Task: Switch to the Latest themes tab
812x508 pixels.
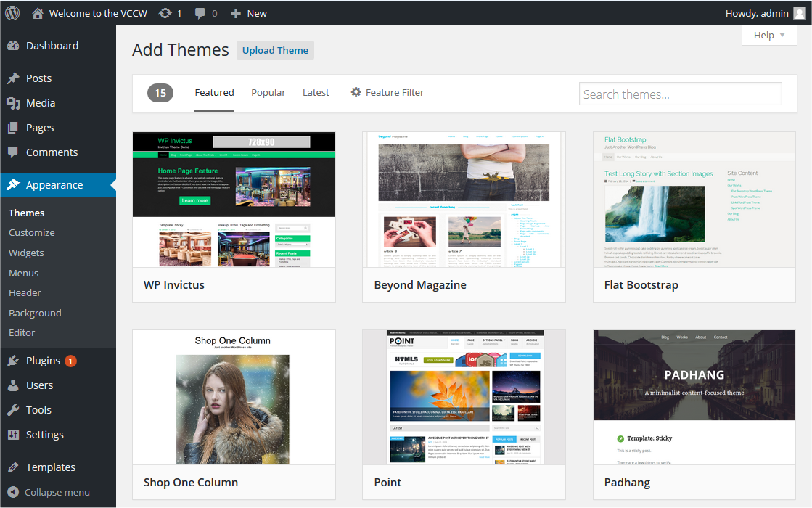Action: pyautogui.click(x=316, y=93)
